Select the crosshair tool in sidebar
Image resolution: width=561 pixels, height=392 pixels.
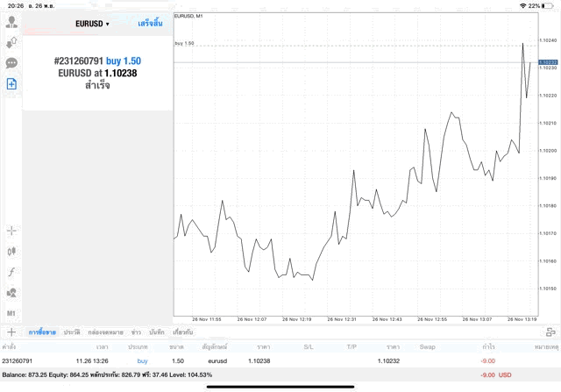pos(11,231)
